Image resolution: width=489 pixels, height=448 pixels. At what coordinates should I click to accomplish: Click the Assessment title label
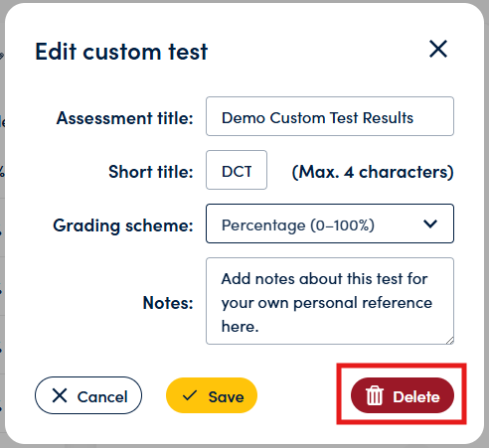click(124, 118)
